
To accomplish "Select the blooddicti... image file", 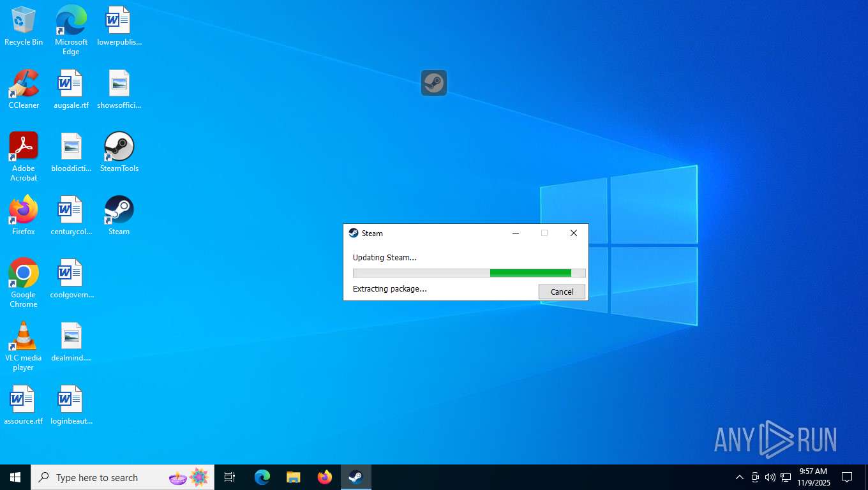I will (x=71, y=152).
